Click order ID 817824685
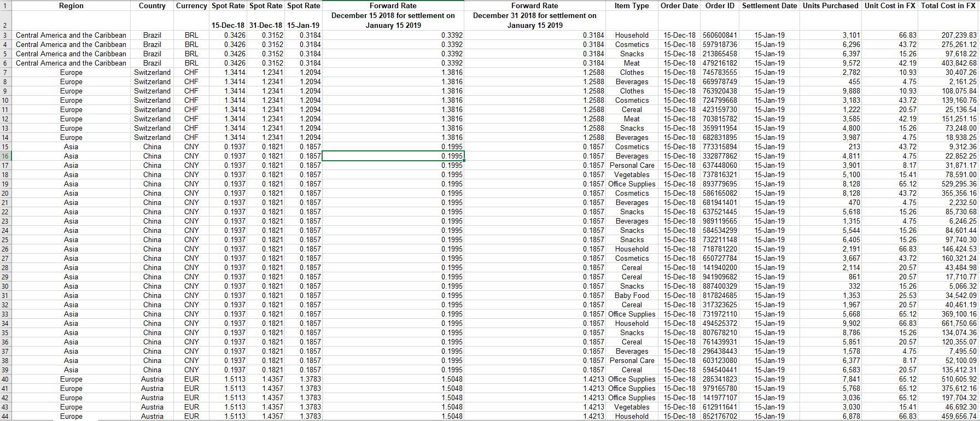 coord(720,296)
